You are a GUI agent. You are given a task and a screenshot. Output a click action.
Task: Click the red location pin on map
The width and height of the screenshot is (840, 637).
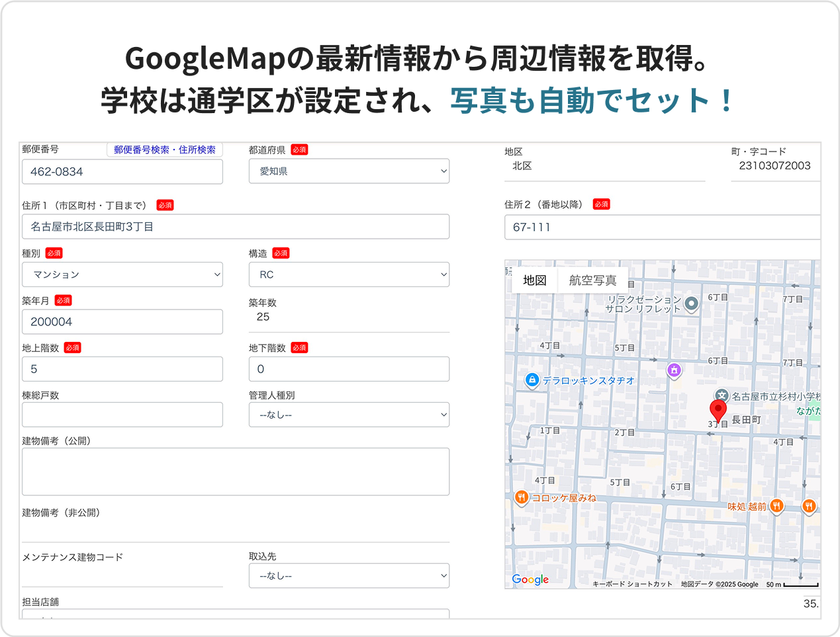(x=718, y=410)
